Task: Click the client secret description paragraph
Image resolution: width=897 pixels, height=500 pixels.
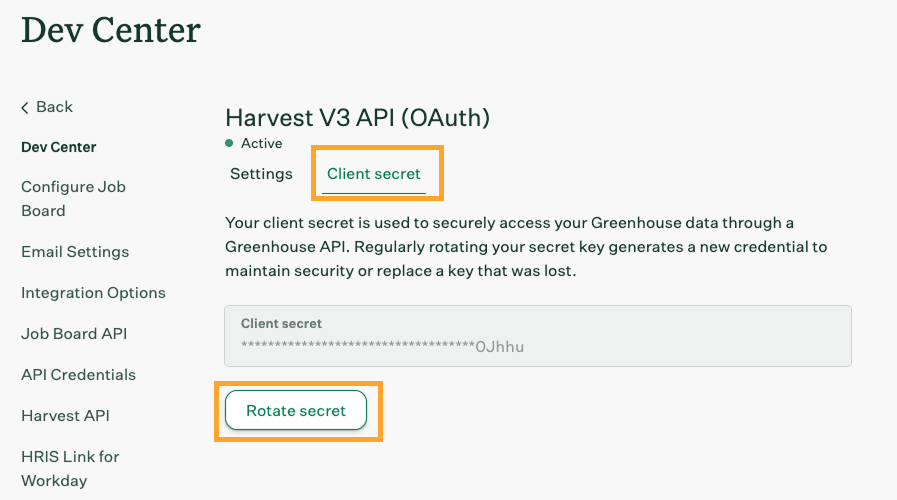Action: (526, 246)
